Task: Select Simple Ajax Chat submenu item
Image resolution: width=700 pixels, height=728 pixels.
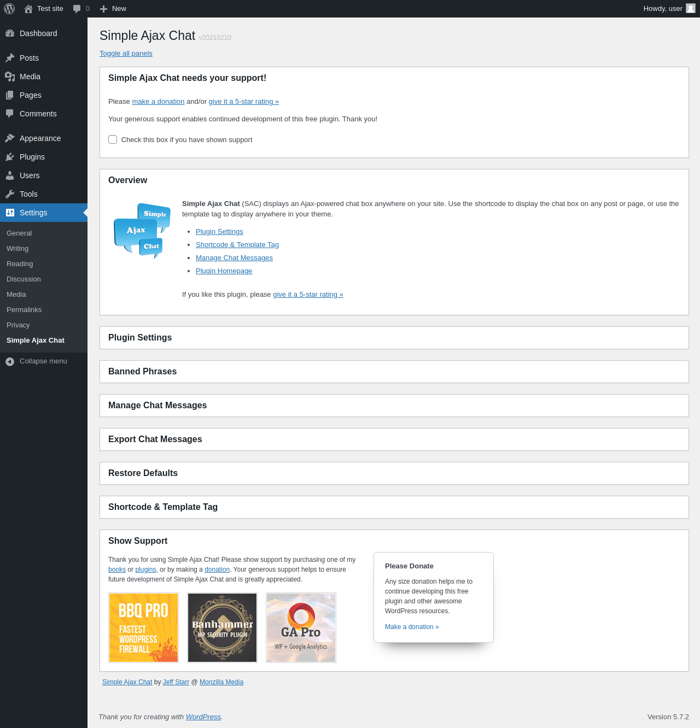Action: pos(44,340)
